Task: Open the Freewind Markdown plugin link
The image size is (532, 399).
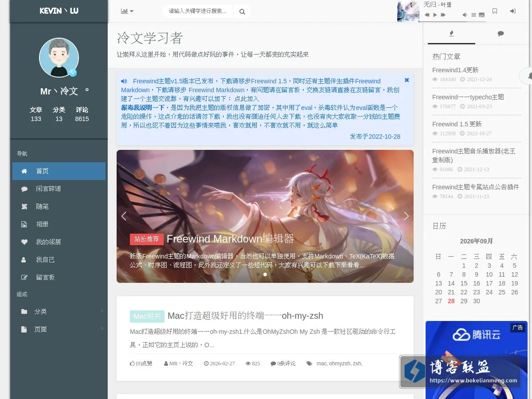Action: point(216,90)
